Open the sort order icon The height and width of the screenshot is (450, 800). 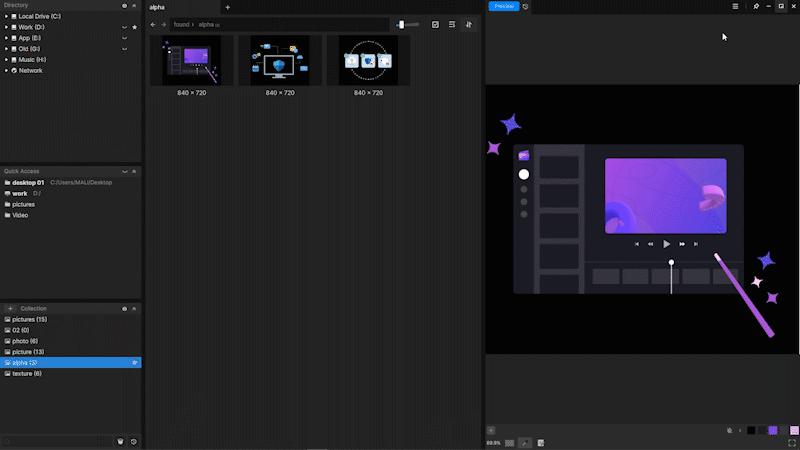[x=469, y=24]
